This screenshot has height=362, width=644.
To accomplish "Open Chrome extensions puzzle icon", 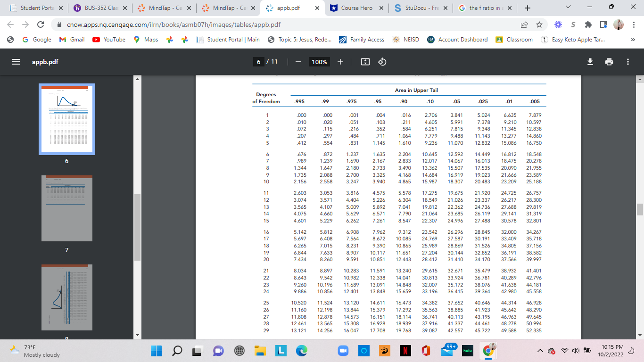I will coord(589,25).
